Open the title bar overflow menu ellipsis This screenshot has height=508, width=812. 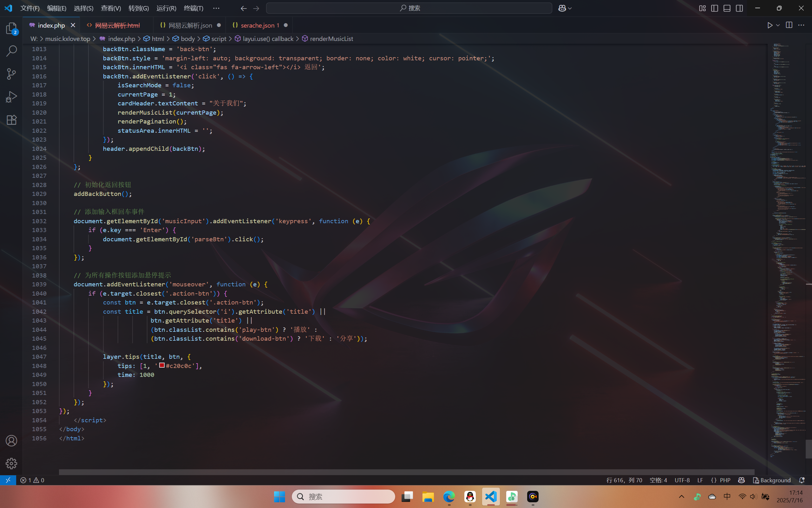(x=216, y=8)
